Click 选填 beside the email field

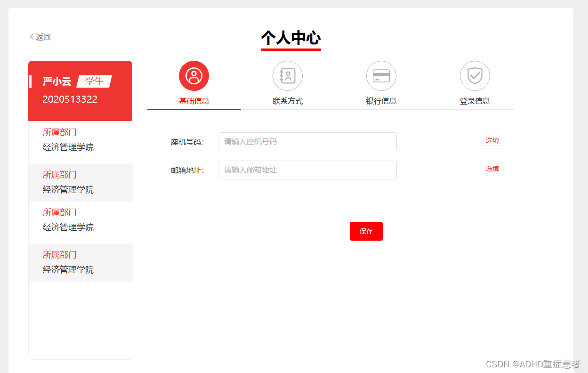point(492,168)
